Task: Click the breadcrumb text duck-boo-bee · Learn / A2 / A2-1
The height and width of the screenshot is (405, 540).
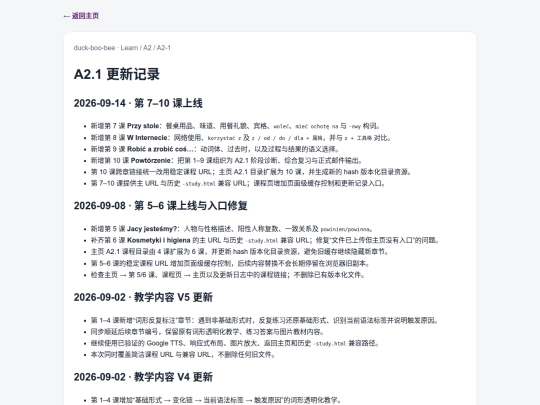Action: (122, 48)
